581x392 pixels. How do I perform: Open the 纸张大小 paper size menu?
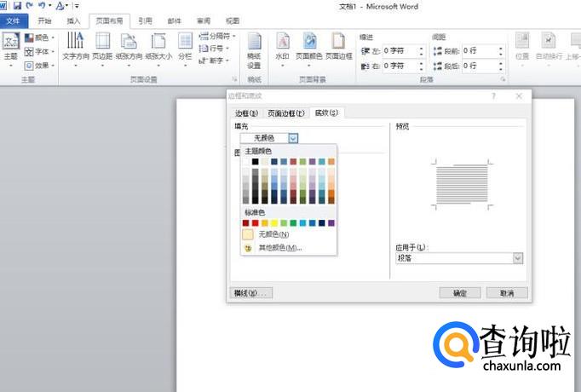(158, 49)
